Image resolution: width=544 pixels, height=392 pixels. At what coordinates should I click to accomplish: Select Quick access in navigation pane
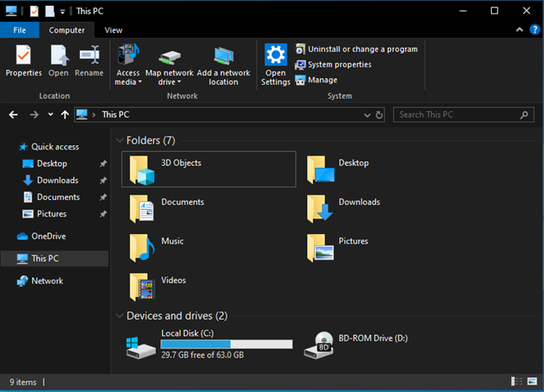[x=49, y=147]
